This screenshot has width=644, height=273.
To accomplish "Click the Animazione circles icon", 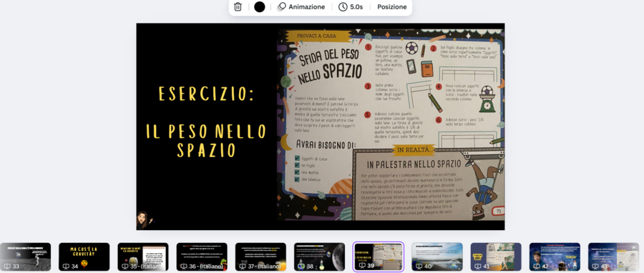I will [281, 7].
